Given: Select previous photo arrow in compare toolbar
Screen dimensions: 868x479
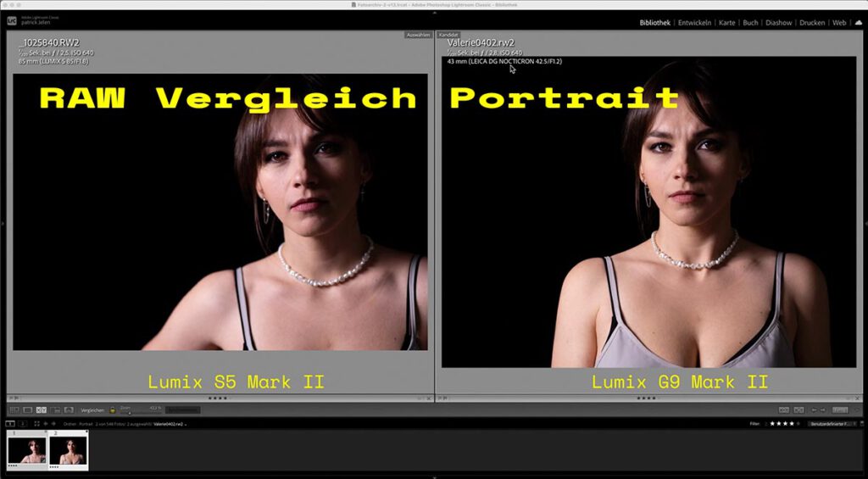Looking at the screenshot, I should pos(815,410).
